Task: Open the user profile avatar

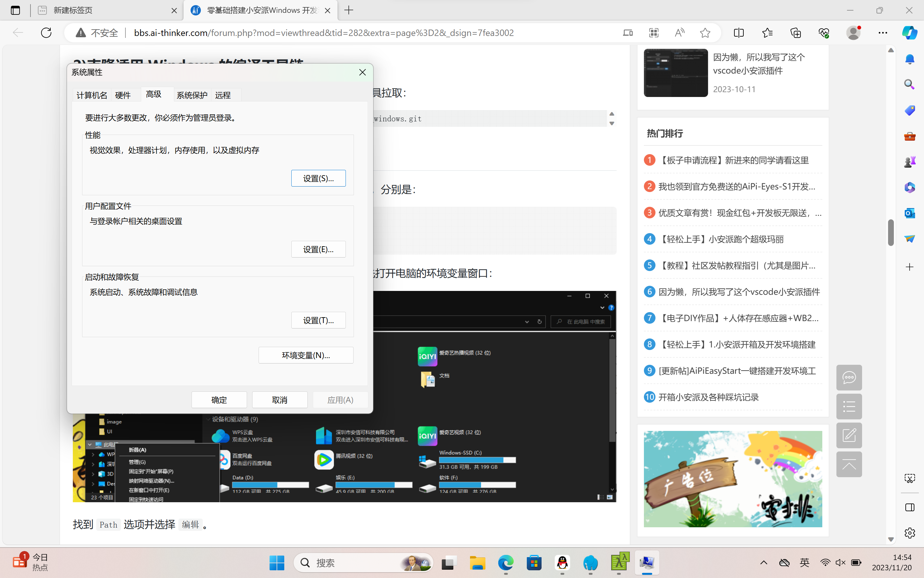Action: click(853, 33)
